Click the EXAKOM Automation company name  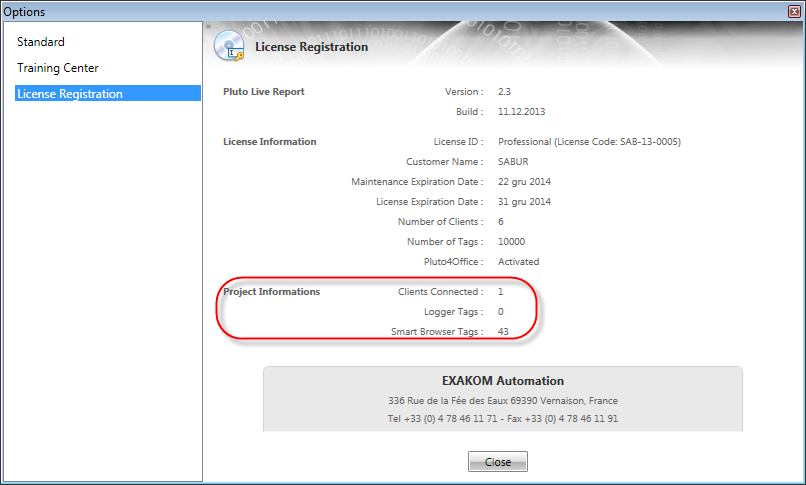[503, 381]
